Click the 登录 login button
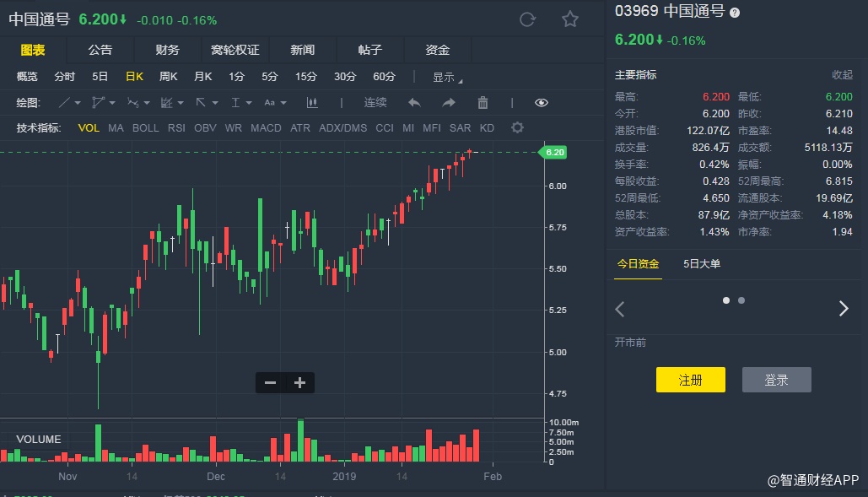 click(776, 380)
